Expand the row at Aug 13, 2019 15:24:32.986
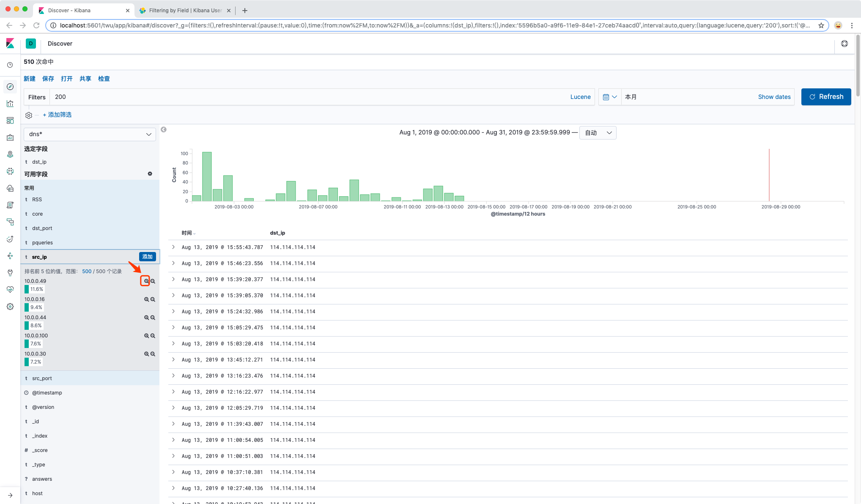The height and width of the screenshot is (504, 861). tap(173, 311)
